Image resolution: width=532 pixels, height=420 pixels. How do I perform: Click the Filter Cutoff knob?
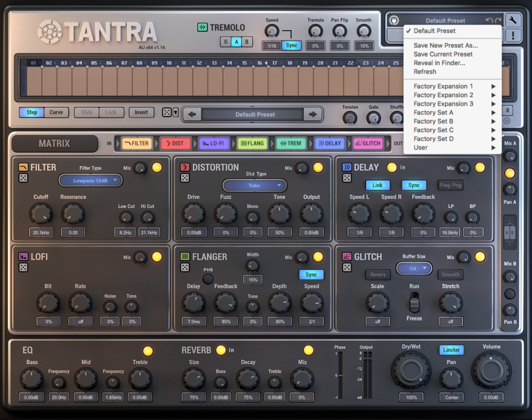(41, 213)
